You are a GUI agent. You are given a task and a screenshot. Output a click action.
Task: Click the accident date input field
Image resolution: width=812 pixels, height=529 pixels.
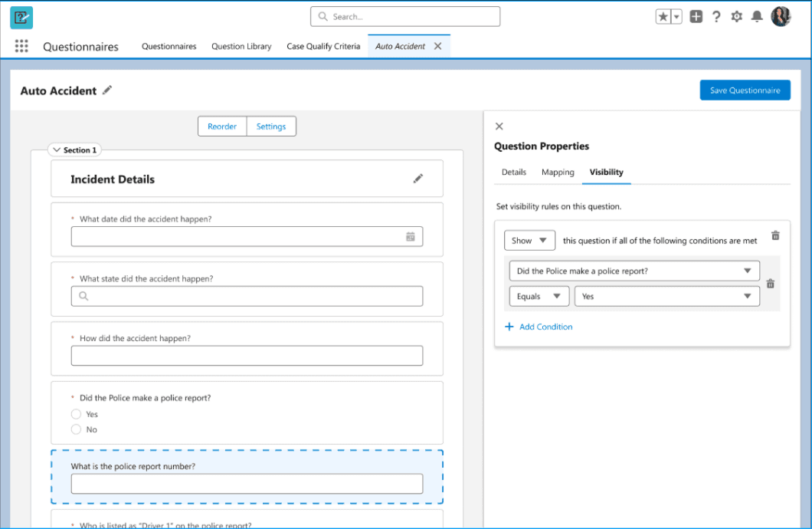click(247, 237)
